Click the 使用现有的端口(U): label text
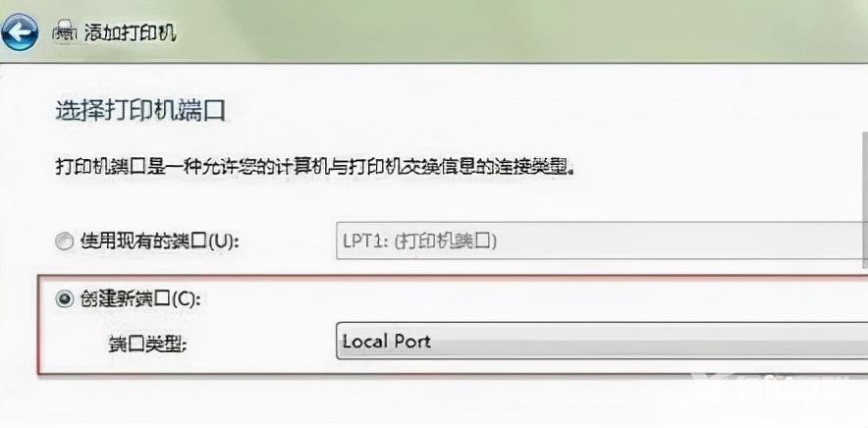Screen dimensions: 868x428 point(160,241)
